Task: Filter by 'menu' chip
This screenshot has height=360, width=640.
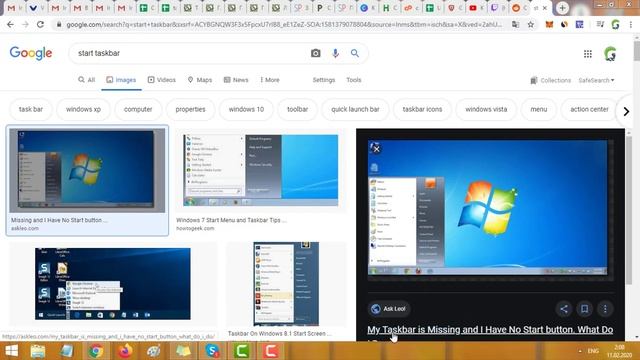Action: coord(538,109)
